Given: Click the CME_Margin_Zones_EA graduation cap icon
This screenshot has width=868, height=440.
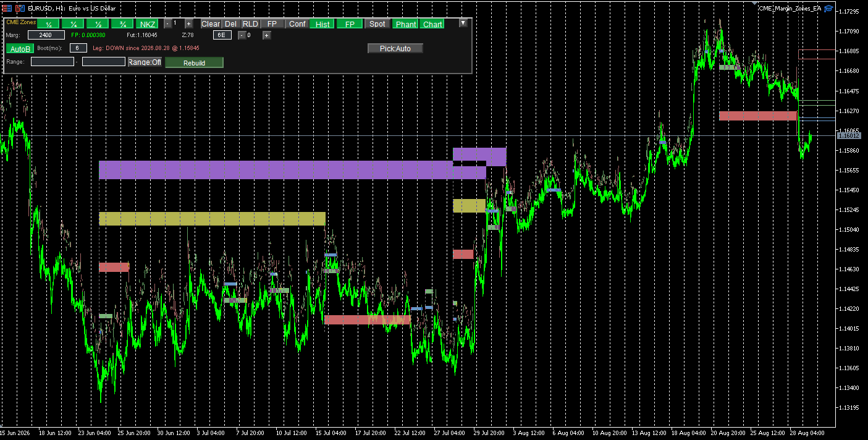Looking at the screenshot, I should tap(828, 8).
